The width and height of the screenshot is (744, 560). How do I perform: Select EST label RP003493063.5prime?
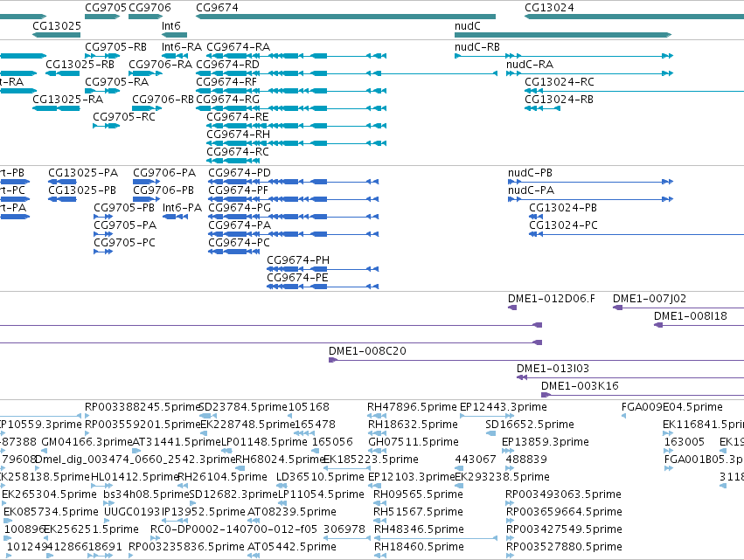[563, 495]
